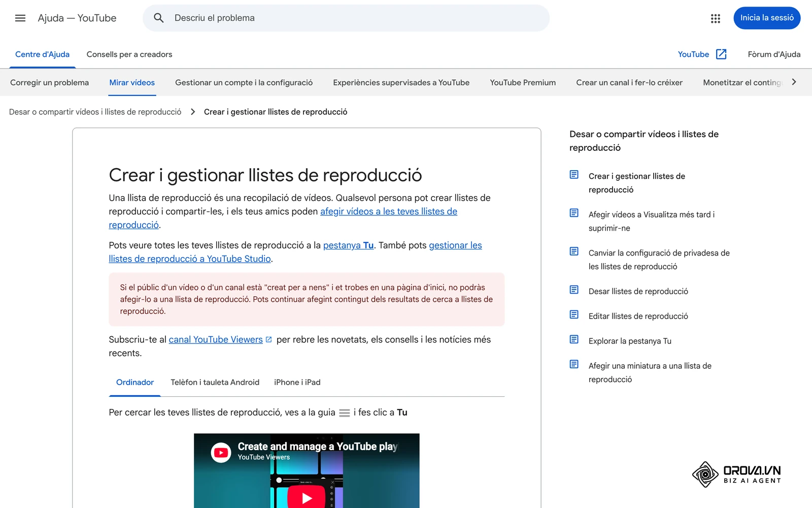Switch to Telèfon i tauleta Android tab

pyautogui.click(x=215, y=383)
